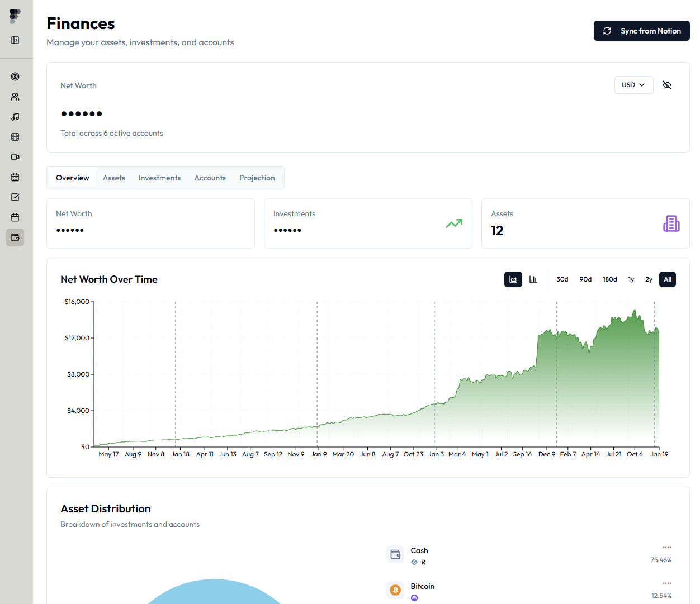Switch to the Assets tab
The height and width of the screenshot is (604, 700).
[x=113, y=178]
